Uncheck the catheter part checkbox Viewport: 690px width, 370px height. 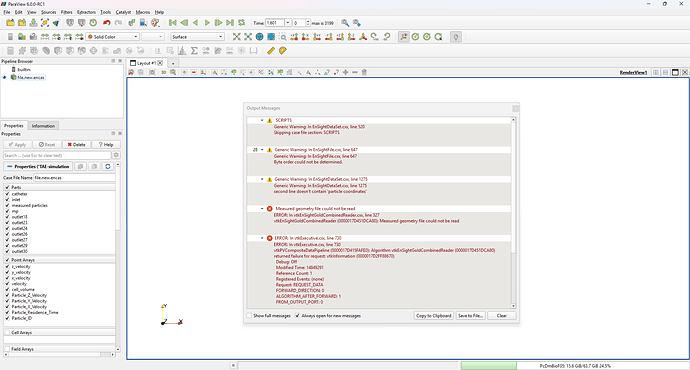tap(7, 194)
